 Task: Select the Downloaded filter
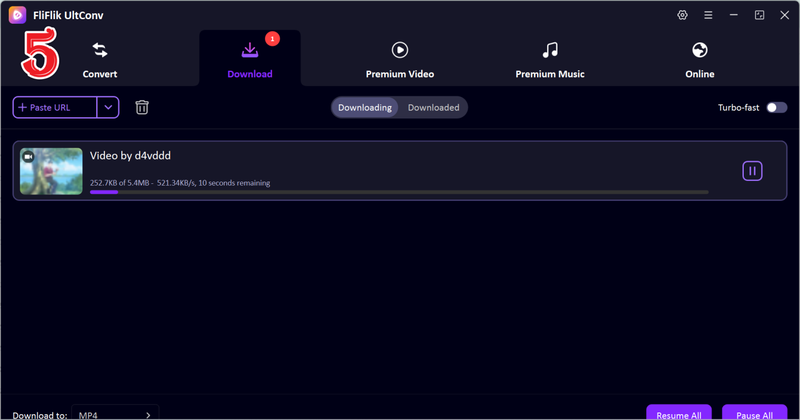[x=433, y=107]
